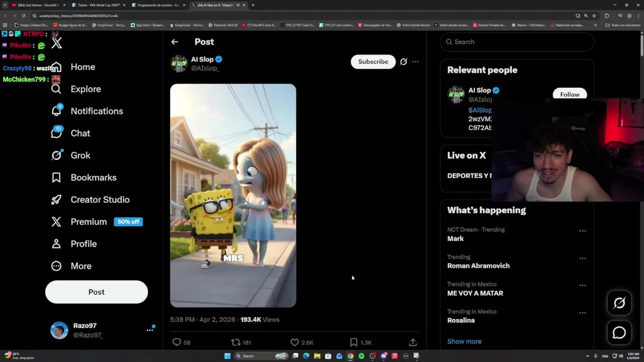Click the Grok explain icon next to Subscribe
Screen dimensions: 644x362
404,62
